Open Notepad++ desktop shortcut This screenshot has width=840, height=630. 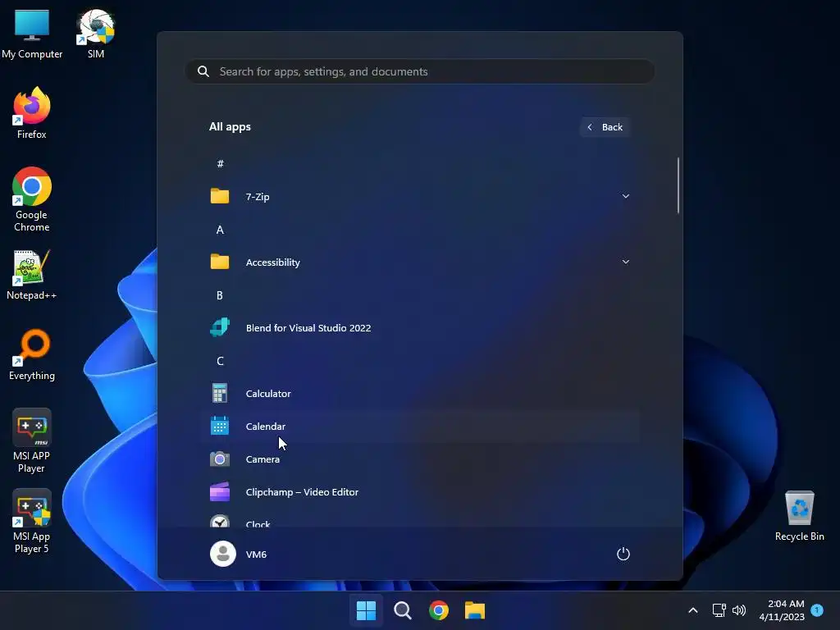click(32, 274)
